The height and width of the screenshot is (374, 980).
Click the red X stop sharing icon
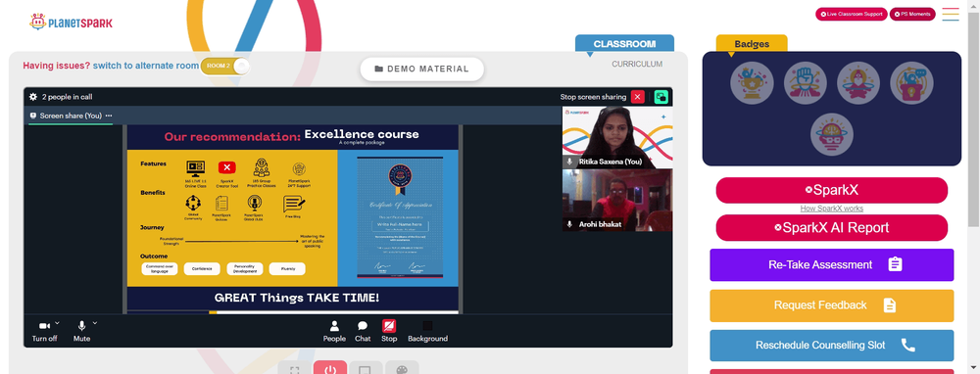638,97
